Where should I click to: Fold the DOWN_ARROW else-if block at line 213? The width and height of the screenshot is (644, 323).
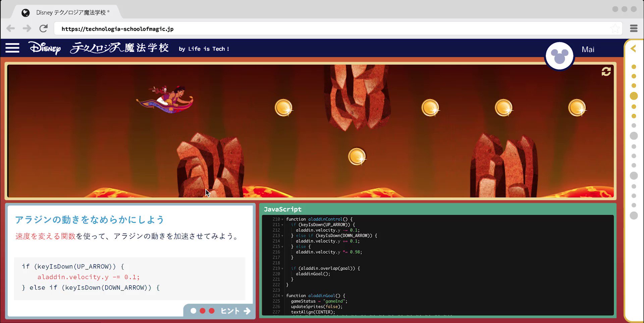click(x=282, y=236)
